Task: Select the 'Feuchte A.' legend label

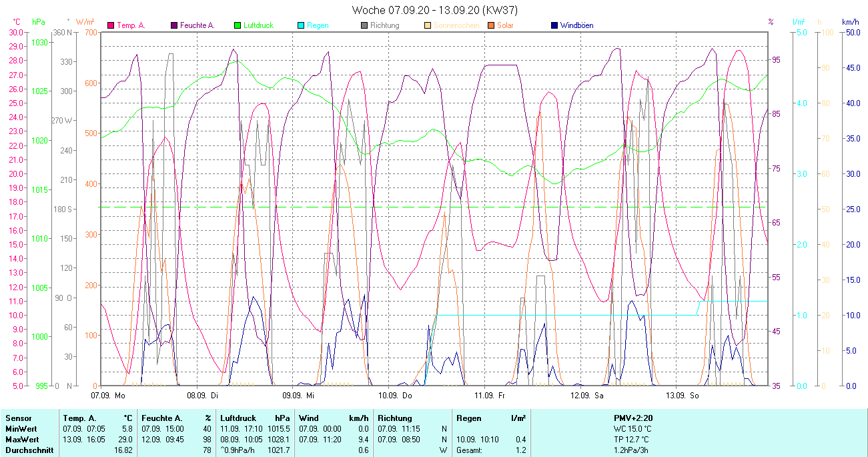Action: point(197,25)
